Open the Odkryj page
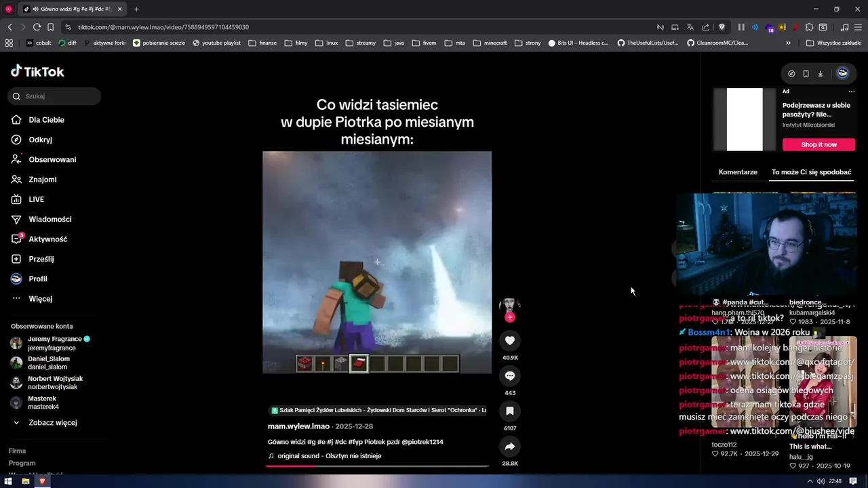The image size is (868, 488). 41,140
